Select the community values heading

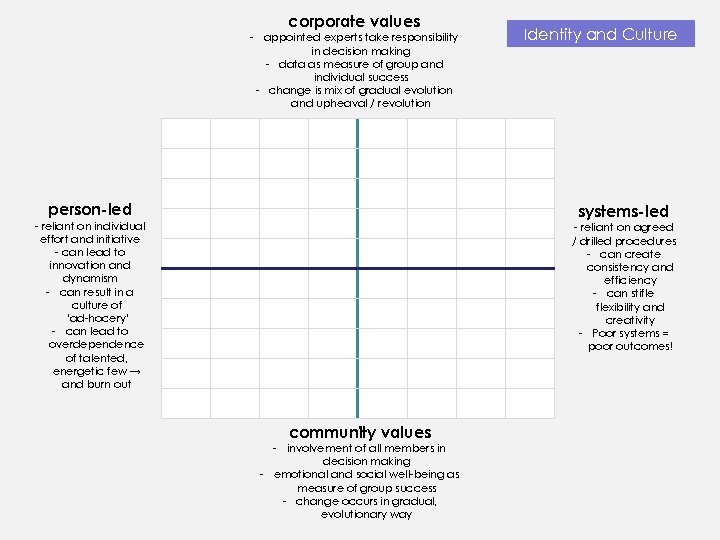pyautogui.click(x=360, y=432)
